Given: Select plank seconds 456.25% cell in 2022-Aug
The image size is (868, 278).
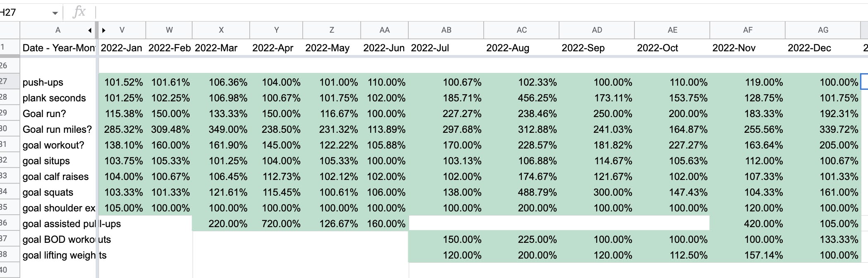Looking at the screenshot, I should pos(521,98).
